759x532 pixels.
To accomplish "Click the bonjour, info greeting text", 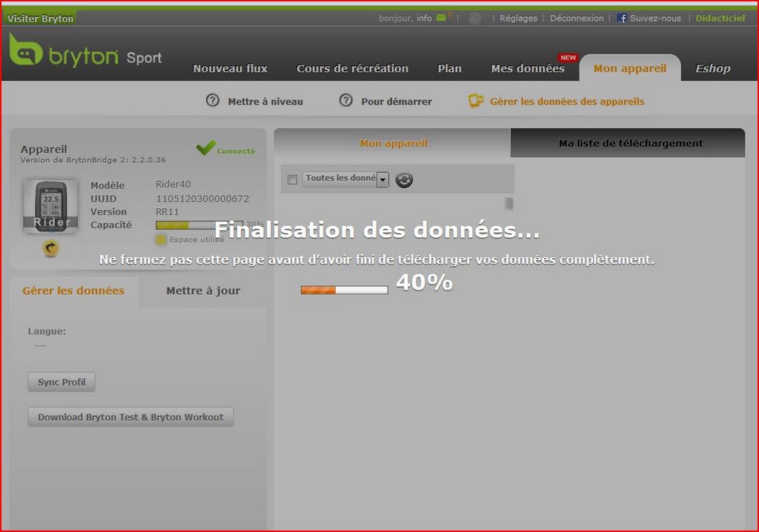I will [x=405, y=18].
